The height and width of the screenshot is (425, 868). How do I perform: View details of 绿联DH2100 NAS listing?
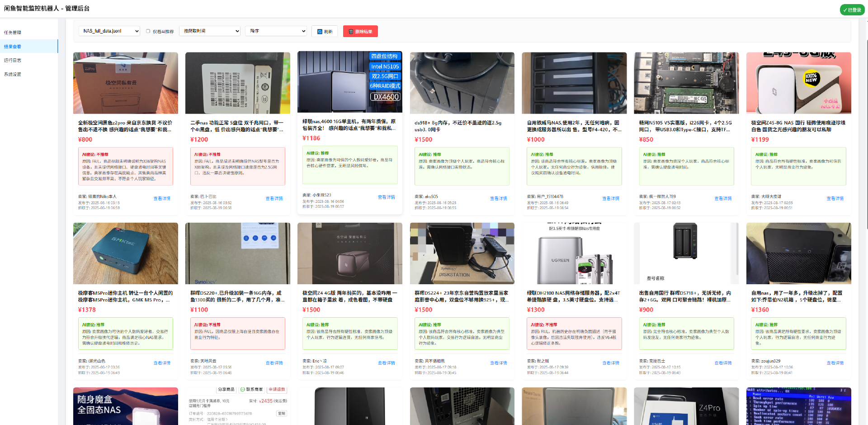[611, 363]
